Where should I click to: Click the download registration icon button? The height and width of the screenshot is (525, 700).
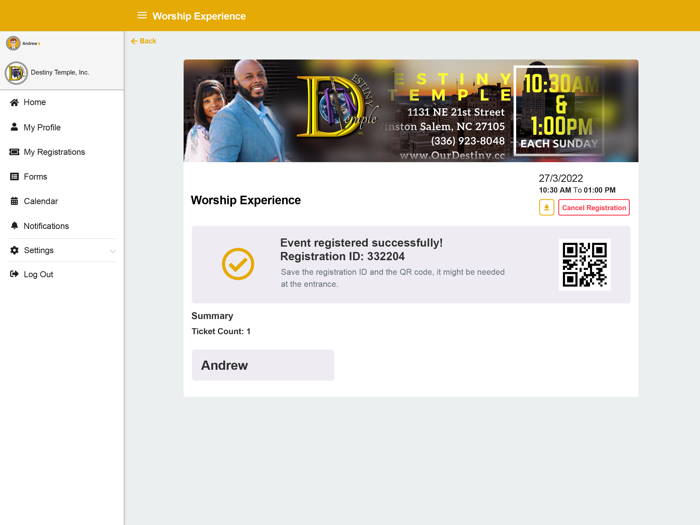coord(546,208)
